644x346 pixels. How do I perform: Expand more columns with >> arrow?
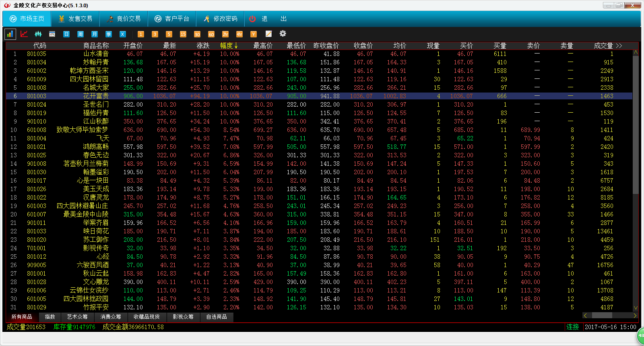[619, 46]
